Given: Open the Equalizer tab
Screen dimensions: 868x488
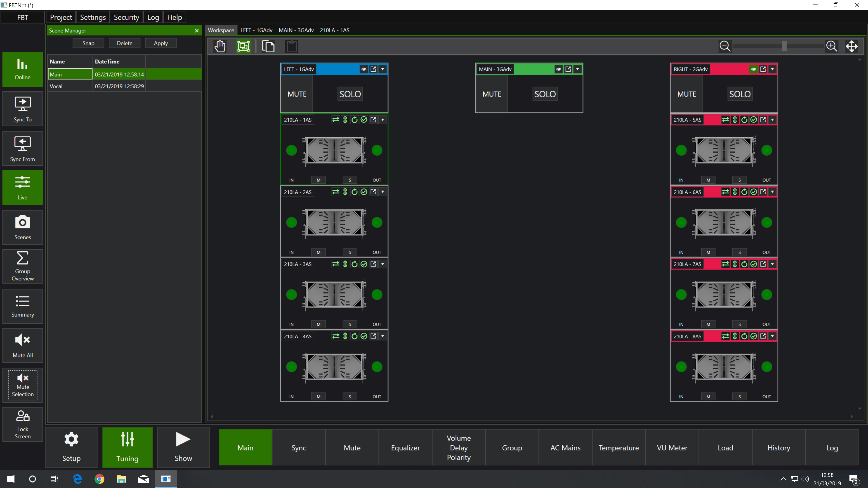Looking at the screenshot, I should click(405, 448).
